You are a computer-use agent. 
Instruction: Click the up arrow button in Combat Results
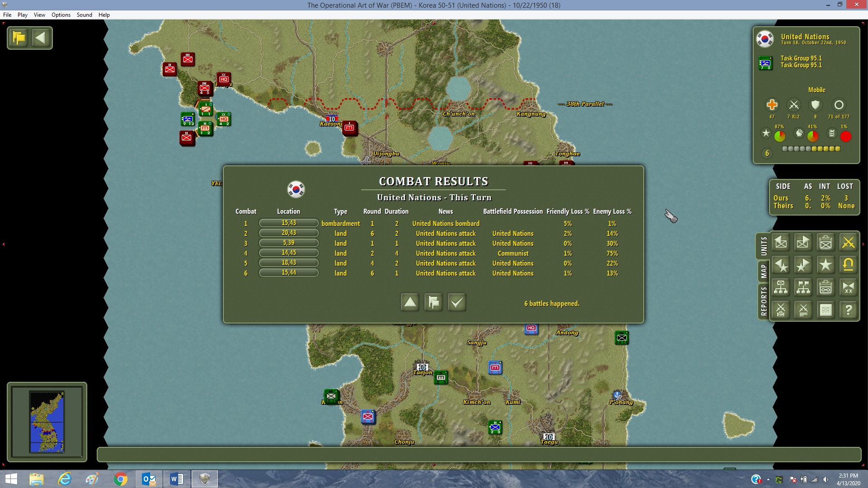(410, 302)
